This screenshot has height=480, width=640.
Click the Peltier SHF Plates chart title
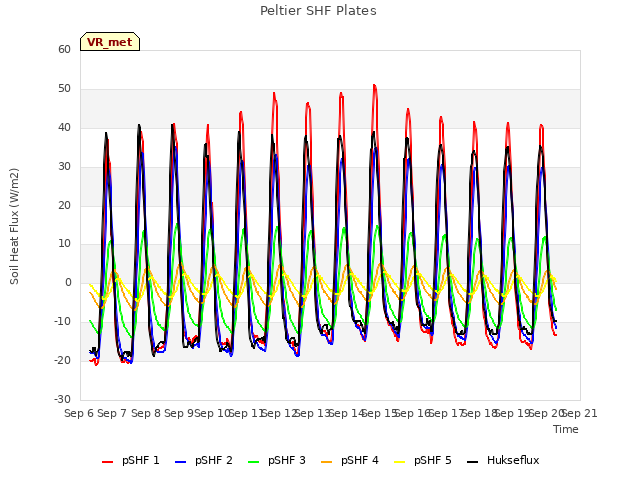pyautogui.click(x=318, y=11)
